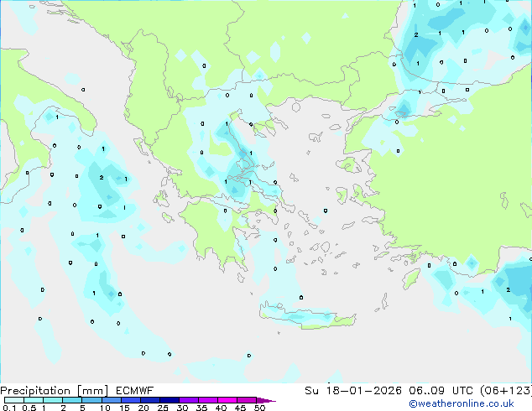Click the 45–50 mm legend swatch
This screenshot has width=532, height=411.
pyautogui.click(x=247, y=400)
